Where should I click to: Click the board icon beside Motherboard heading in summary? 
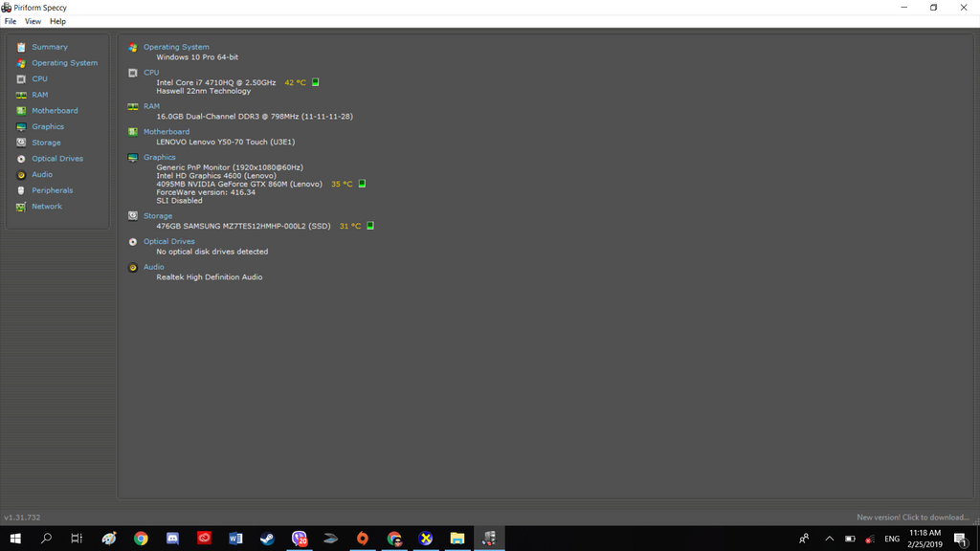(132, 132)
